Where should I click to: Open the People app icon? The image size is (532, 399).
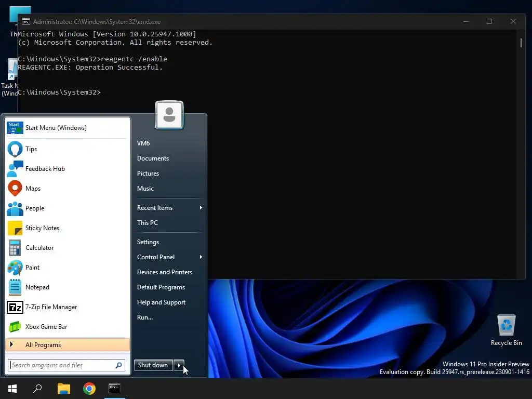(15, 208)
